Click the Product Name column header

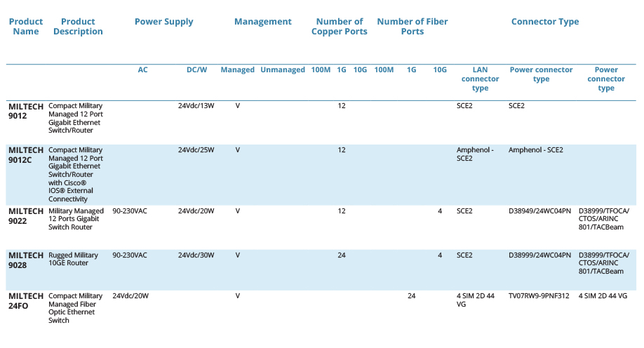coord(26,26)
